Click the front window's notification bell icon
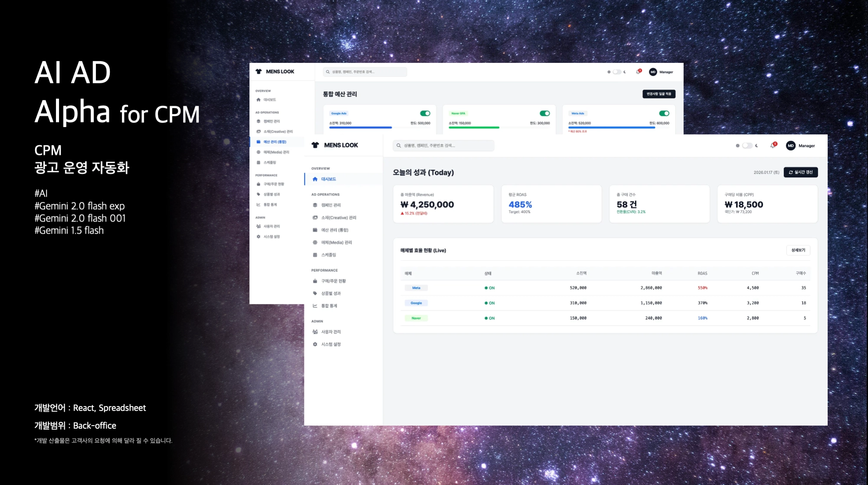Viewport: 868px width, 485px height. (x=773, y=146)
